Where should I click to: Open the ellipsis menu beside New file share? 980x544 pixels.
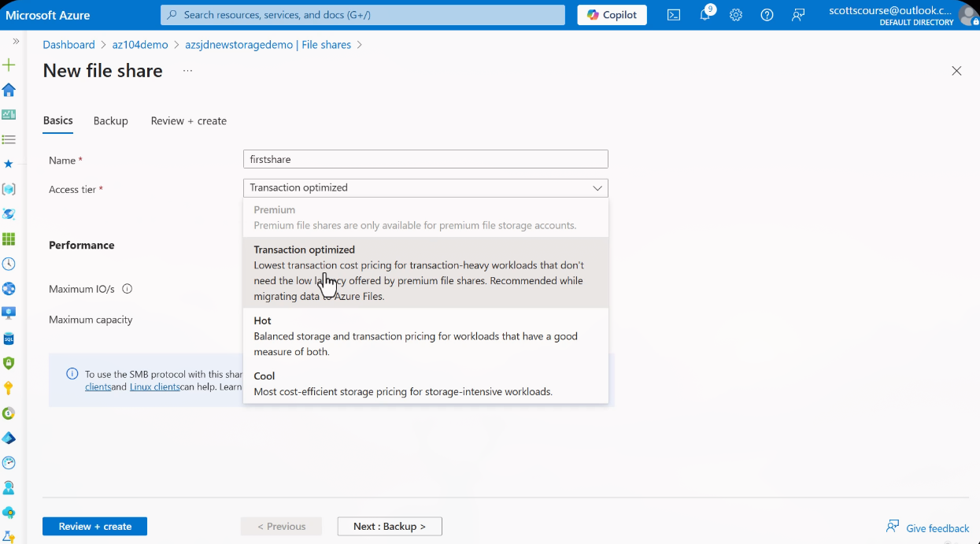(187, 71)
